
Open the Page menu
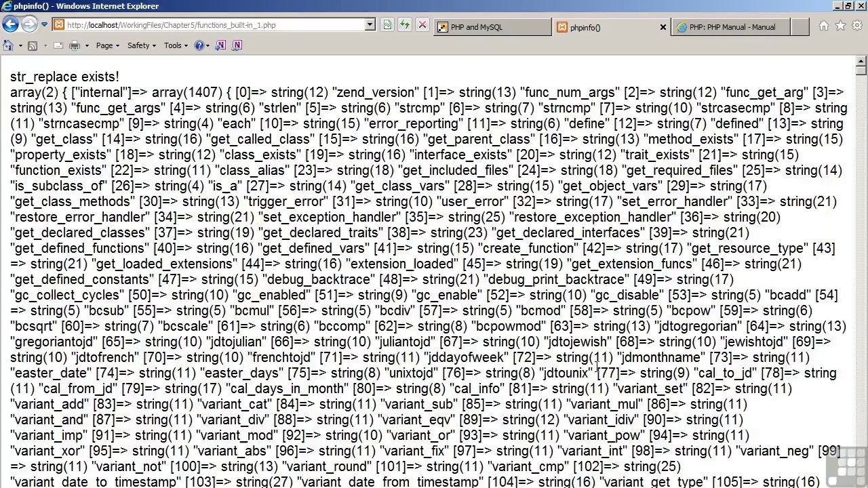107,45
